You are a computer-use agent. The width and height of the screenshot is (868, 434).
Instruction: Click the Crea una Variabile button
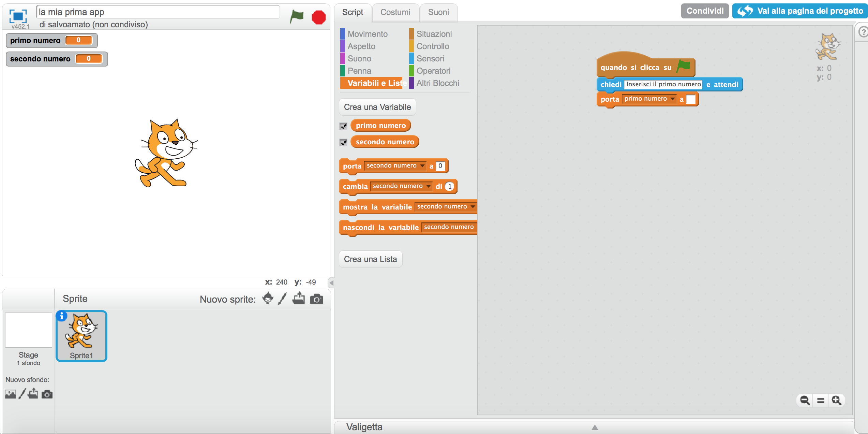pyautogui.click(x=377, y=107)
